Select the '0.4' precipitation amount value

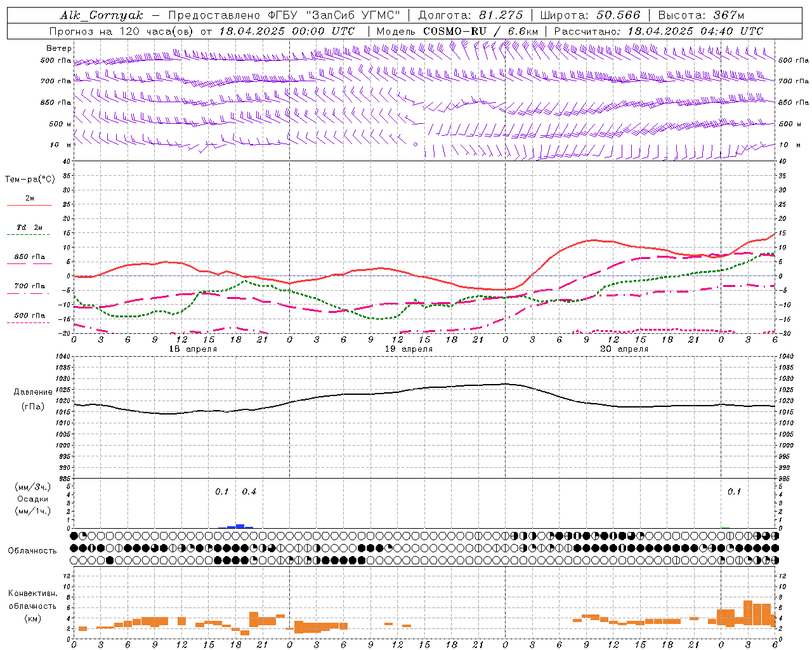click(x=249, y=492)
